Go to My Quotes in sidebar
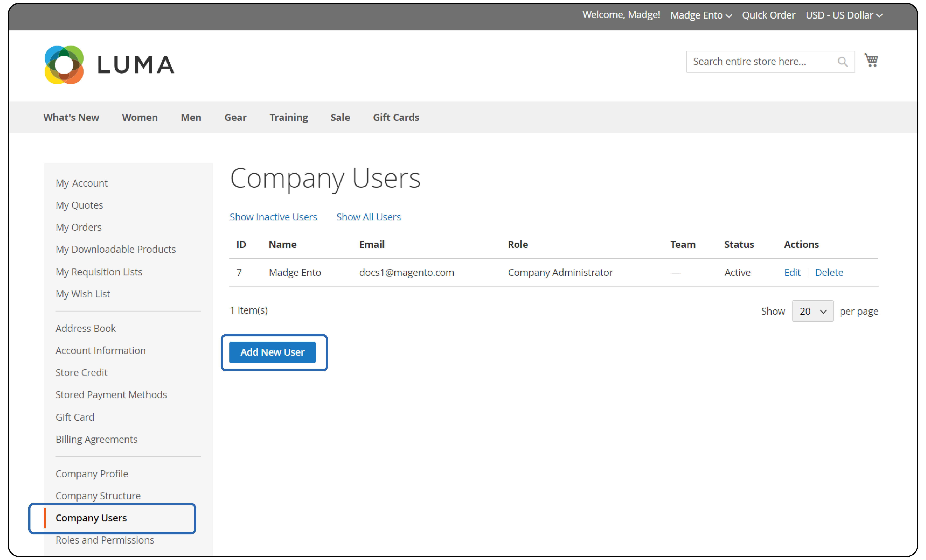The height and width of the screenshot is (560, 926). click(x=79, y=205)
